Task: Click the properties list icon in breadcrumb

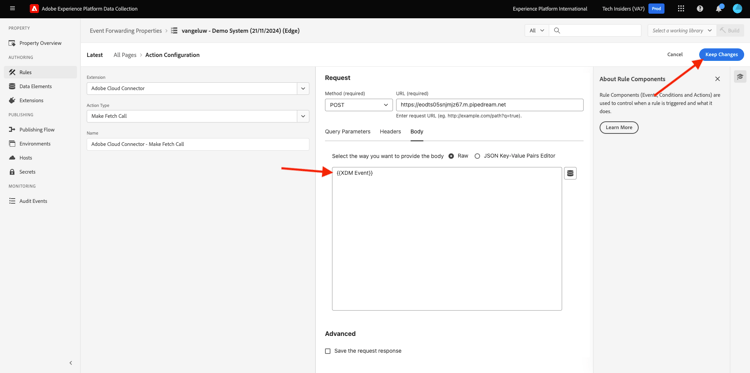Action: pyautogui.click(x=174, y=31)
